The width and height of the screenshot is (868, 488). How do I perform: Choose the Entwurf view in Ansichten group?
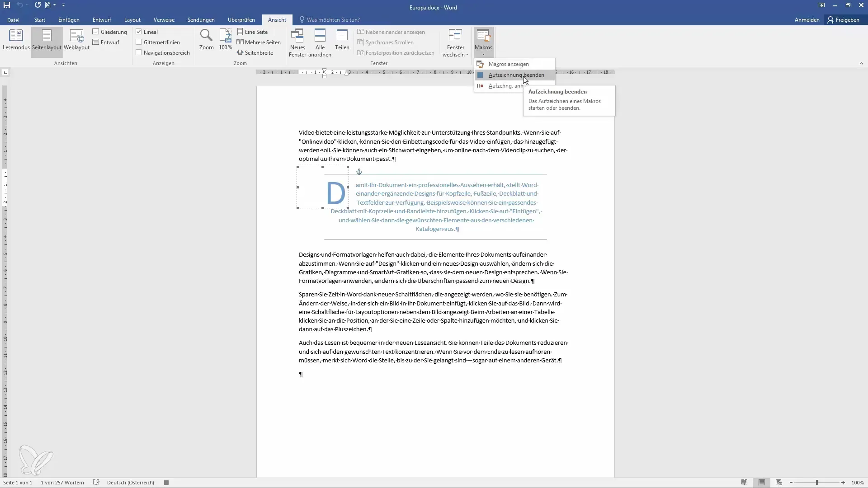106,42
